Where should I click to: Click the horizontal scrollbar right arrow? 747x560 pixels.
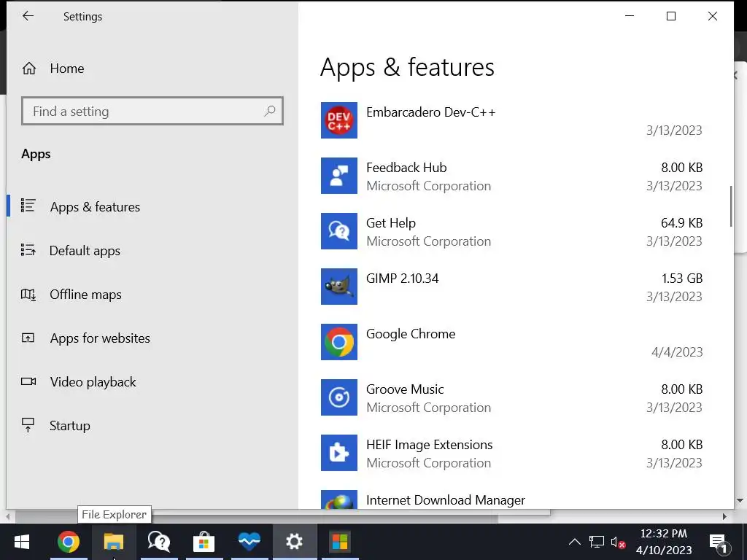point(724,516)
